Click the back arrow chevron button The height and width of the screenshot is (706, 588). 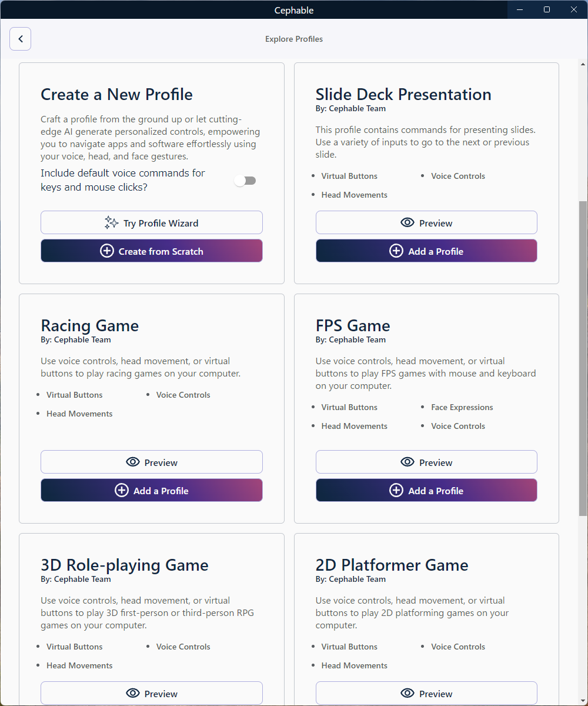pyautogui.click(x=20, y=39)
